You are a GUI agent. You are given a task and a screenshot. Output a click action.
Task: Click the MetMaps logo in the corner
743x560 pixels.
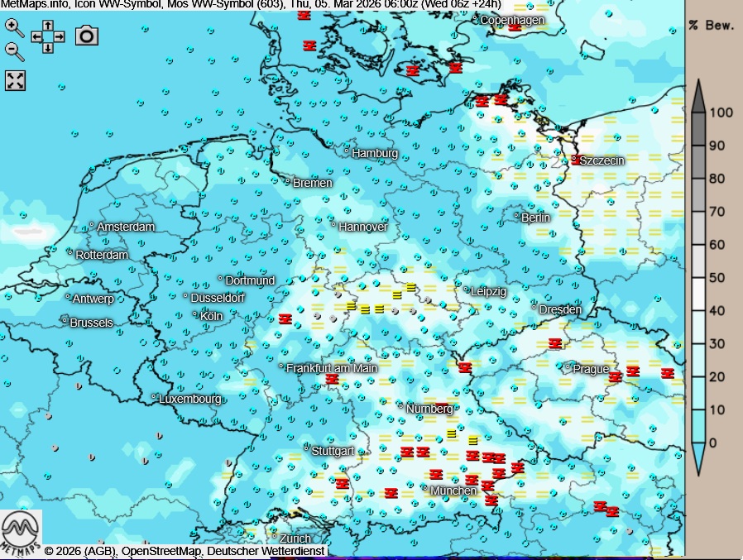[21, 534]
